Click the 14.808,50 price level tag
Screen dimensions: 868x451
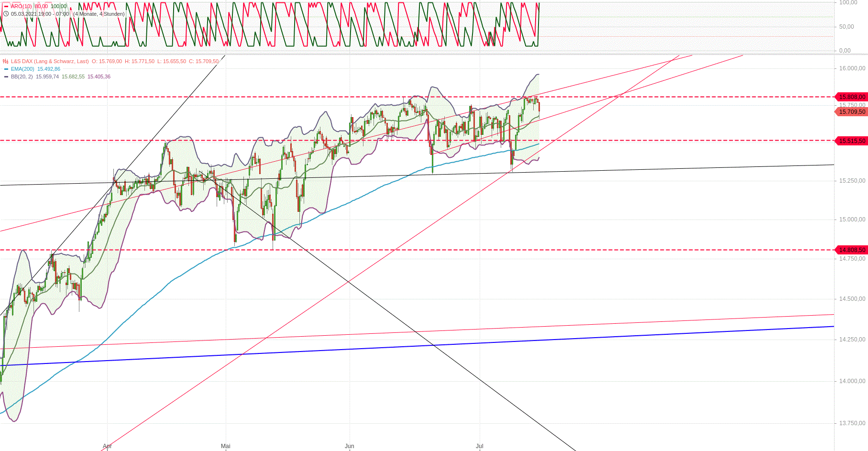[851, 250]
